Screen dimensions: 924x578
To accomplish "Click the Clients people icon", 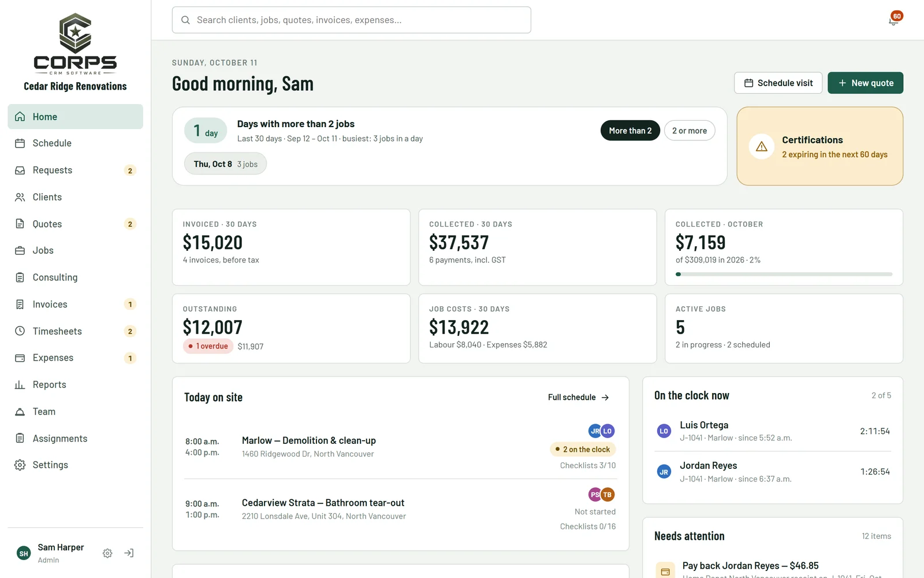I will point(20,197).
